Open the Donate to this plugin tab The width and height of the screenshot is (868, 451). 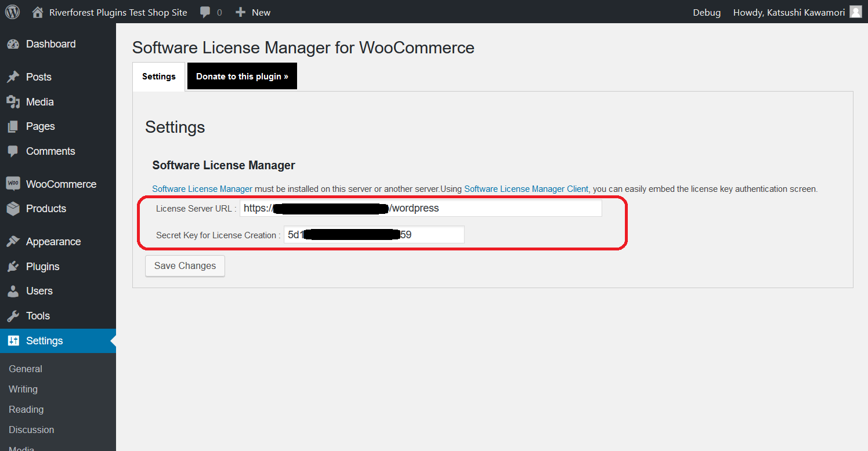[x=242, y=77]
